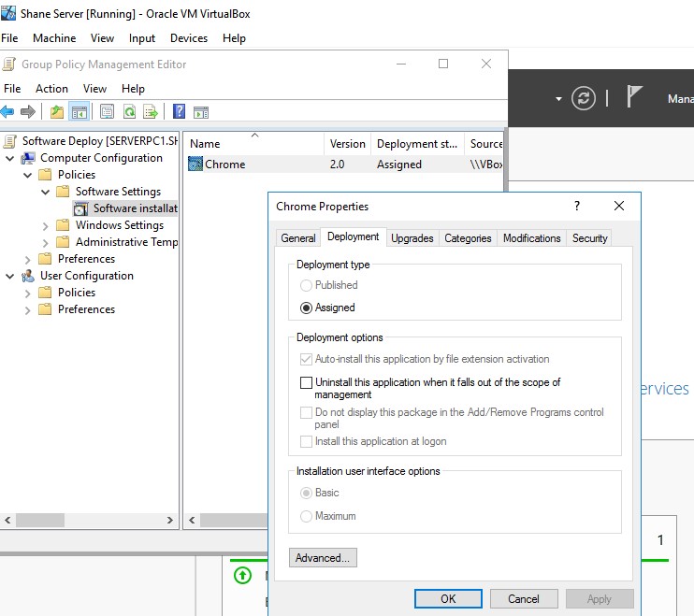Select the Published deployment type radio
The height and width of the screenshot is (616, 694).
click(x=306, y=285)
